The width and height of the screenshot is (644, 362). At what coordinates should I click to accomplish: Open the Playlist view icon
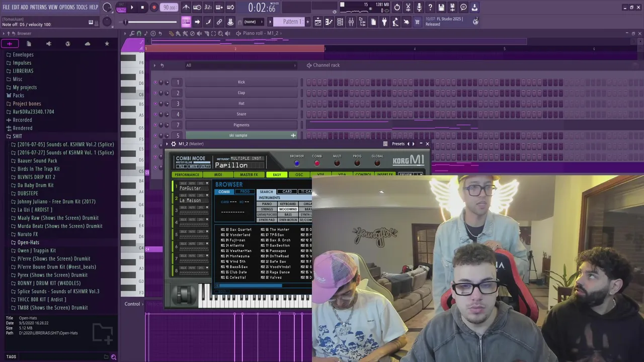pos(318,22)
